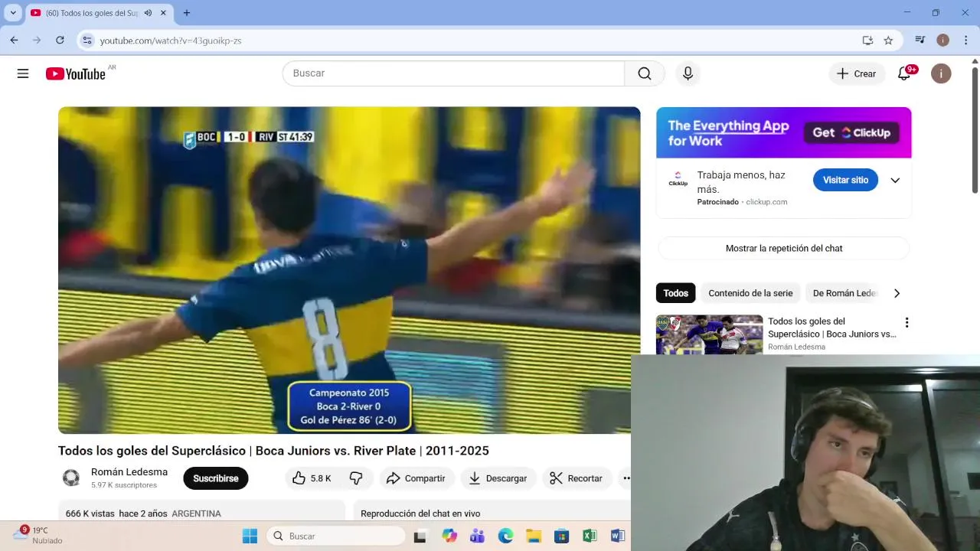
Task: Open the weather widget showing 19°C
Action: (x=38, y=535)
